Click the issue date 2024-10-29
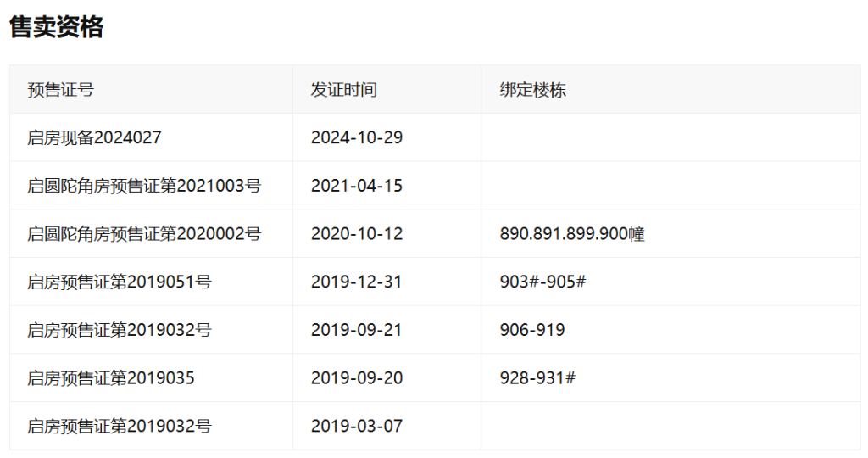This screenshot has height=458, width=868. click(x=356, y=137)
